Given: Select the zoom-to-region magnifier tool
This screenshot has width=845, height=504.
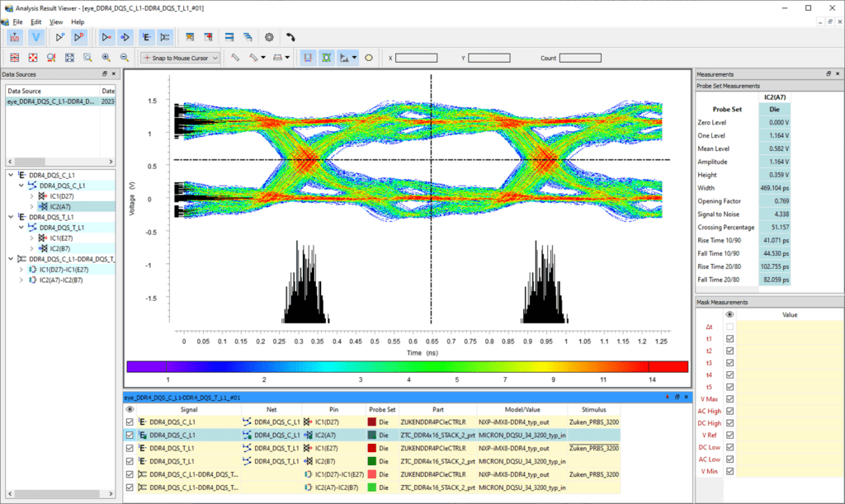Looking at the screenshot, I should point(88,57).
